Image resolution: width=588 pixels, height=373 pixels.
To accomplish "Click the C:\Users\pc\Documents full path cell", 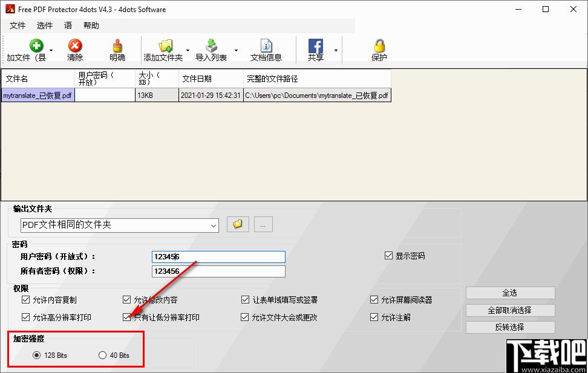I will 317,96.
